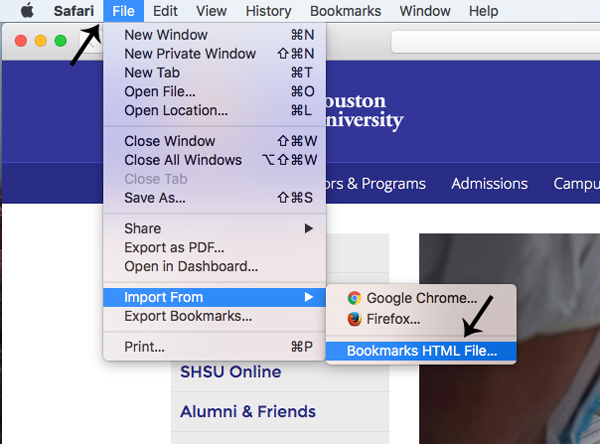Image resolution: width=600 pixels, height=444 pixels.
Task: Click the green fullscreen window button
Action: pyautogui.click(x=60, y=41)
